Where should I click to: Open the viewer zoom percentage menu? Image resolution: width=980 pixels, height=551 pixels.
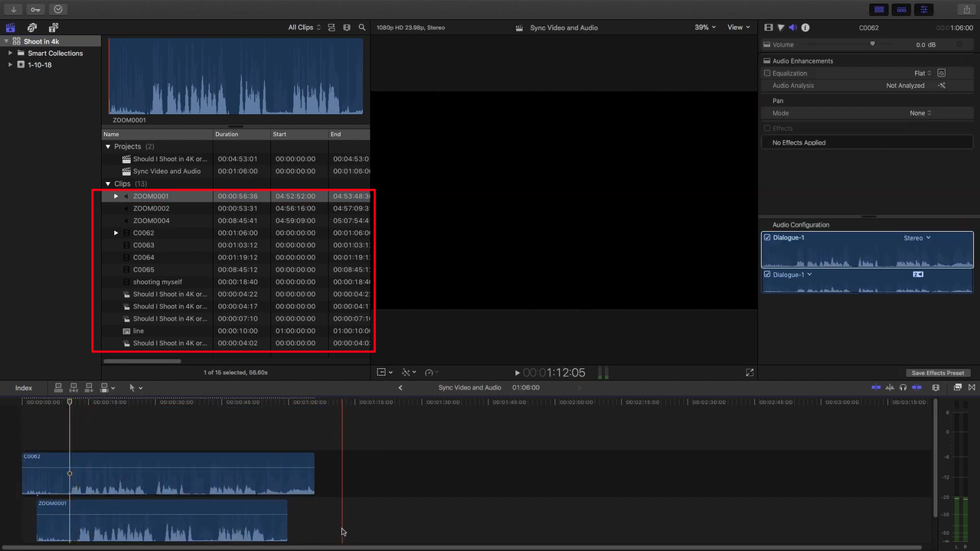tap(702, 27)
